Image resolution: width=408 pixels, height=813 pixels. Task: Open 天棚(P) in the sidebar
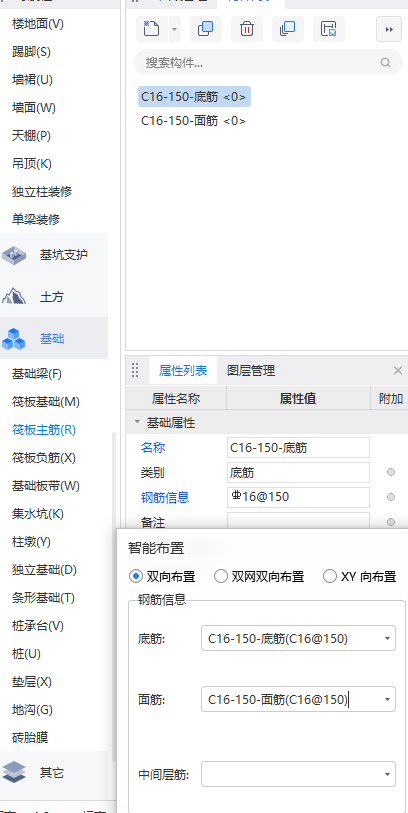[31, 136]
